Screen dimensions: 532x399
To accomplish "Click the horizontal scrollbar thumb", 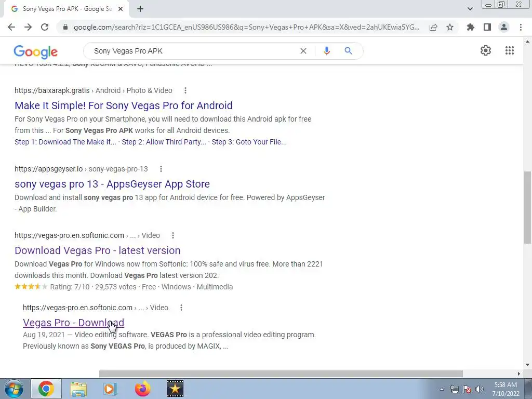I will tap(281, 374).
